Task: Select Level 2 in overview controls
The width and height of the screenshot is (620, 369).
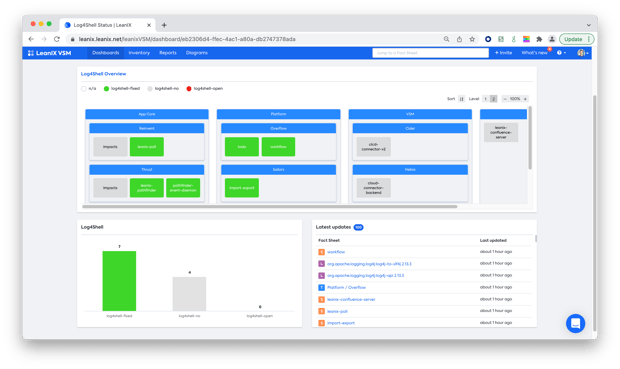Action: [x=493, y=99]
